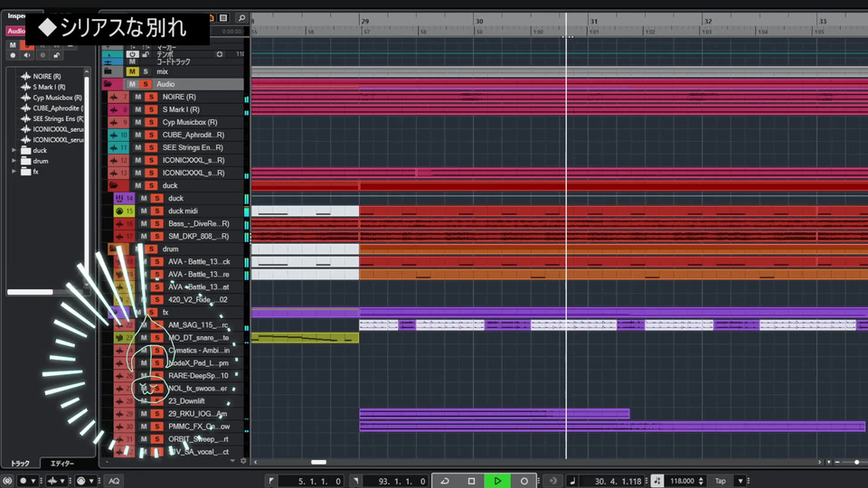Open track list settings gear icon
868x488 pixels.
pyautogui.click(x=243, y=461)
